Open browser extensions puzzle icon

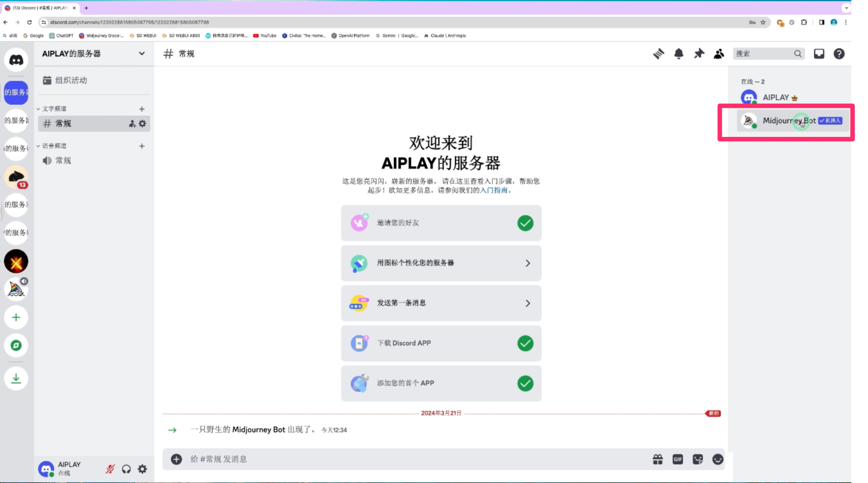pyautogui.click(x=804, y=22)
